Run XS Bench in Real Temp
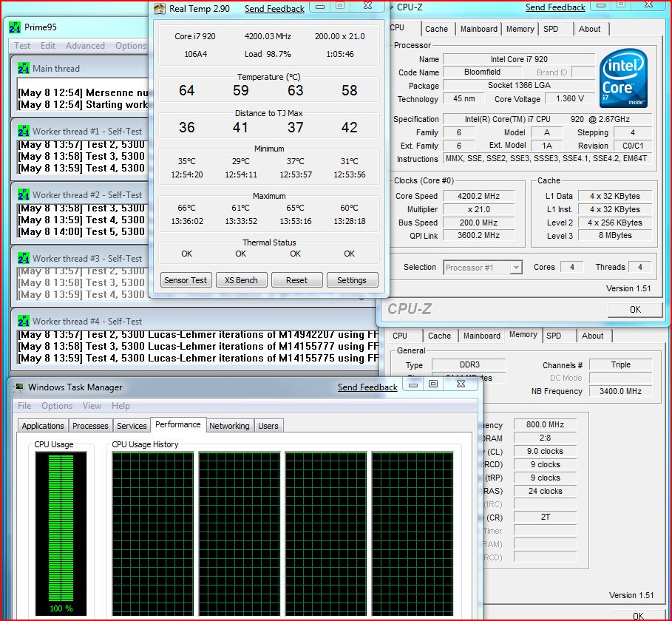 [x=241, y=280]
